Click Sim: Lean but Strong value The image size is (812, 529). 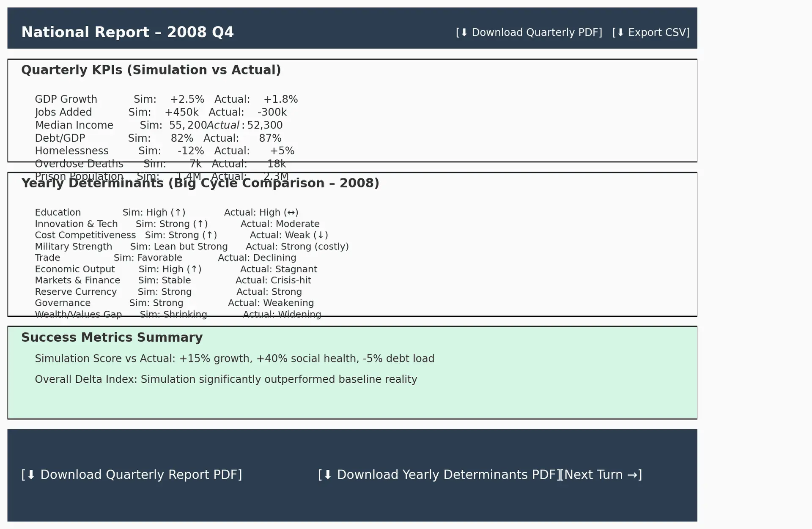[x=179, y=247]
